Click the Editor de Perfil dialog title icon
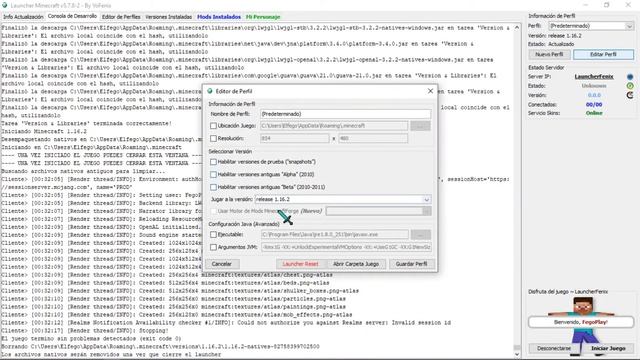640x360 pixels. [x=210, y=91]
